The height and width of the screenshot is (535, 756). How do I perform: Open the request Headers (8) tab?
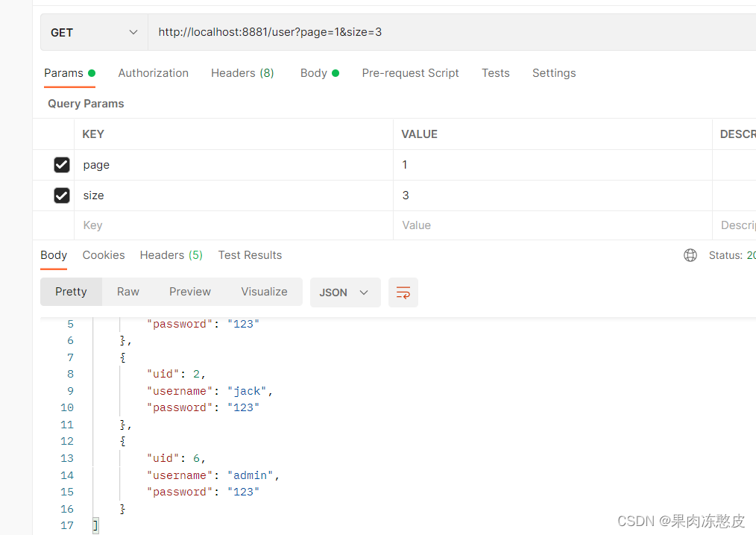click(242, 73)
